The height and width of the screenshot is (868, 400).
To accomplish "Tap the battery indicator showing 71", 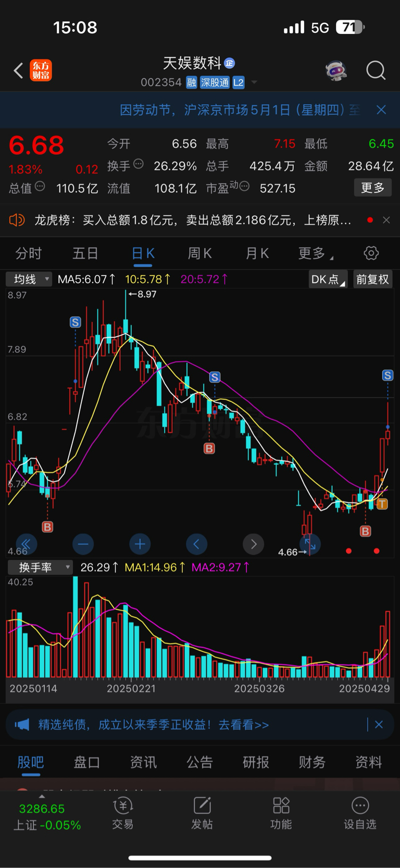I will tap(350, 27).
